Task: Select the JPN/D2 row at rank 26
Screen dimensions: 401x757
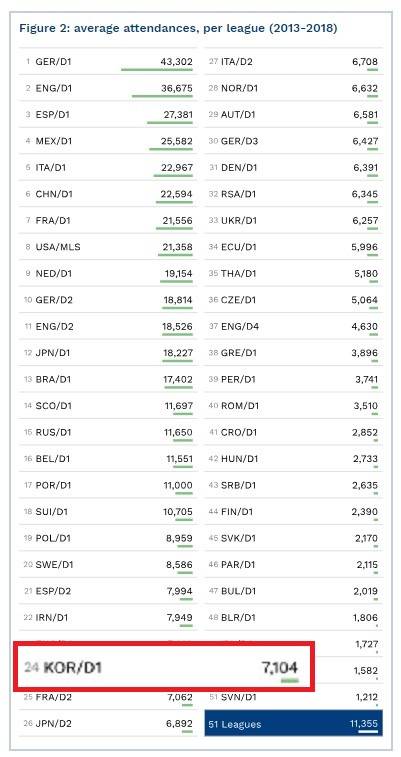Action: 108,723
